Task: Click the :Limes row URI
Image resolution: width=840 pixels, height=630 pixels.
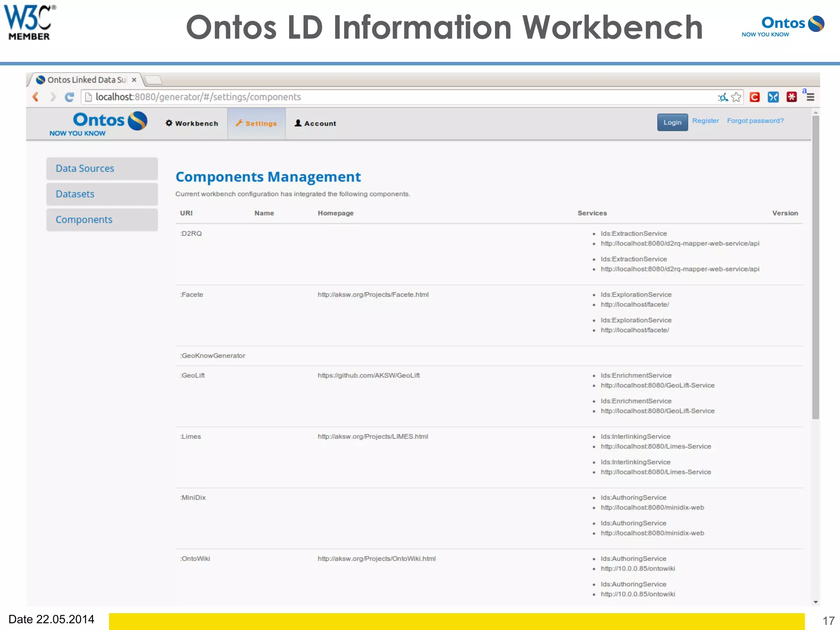Action: (190, 436)
